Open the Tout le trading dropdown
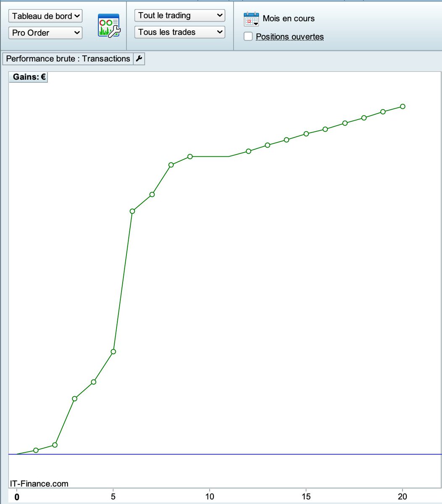442x504 pixels. 180,16
